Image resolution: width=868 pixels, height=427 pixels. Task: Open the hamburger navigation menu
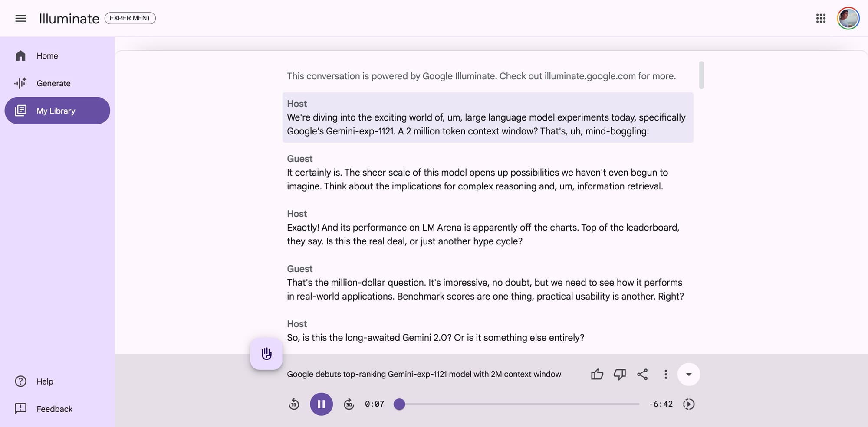tap(20, 18)
